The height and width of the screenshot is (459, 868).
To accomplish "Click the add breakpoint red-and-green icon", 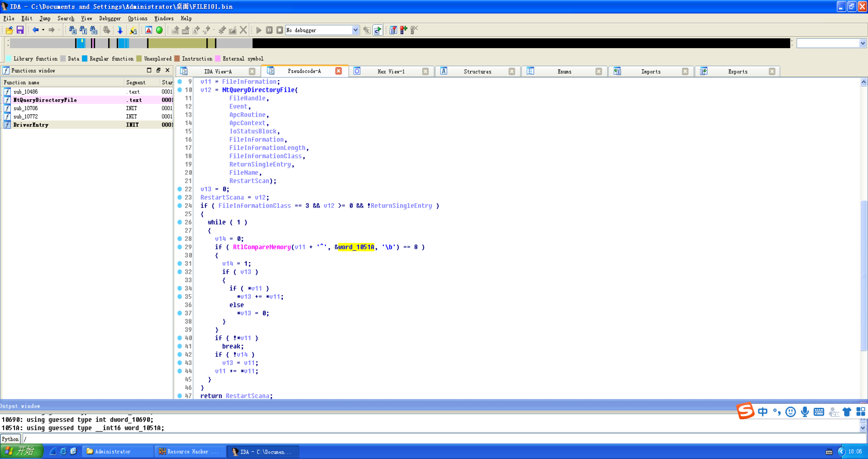I will (x=403, y=30).
